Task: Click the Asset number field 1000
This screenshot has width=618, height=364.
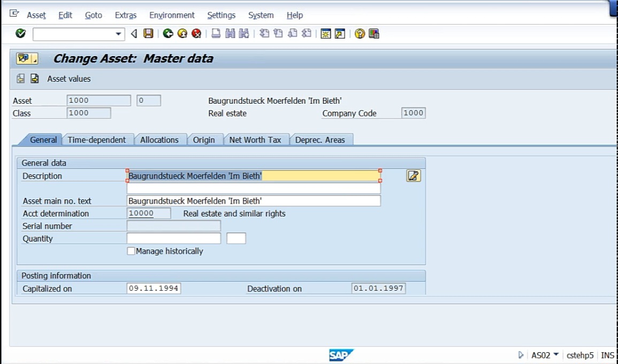Action: pos(98,100)
